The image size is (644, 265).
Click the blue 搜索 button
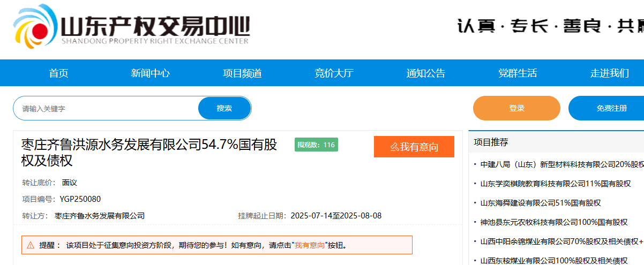224,109
